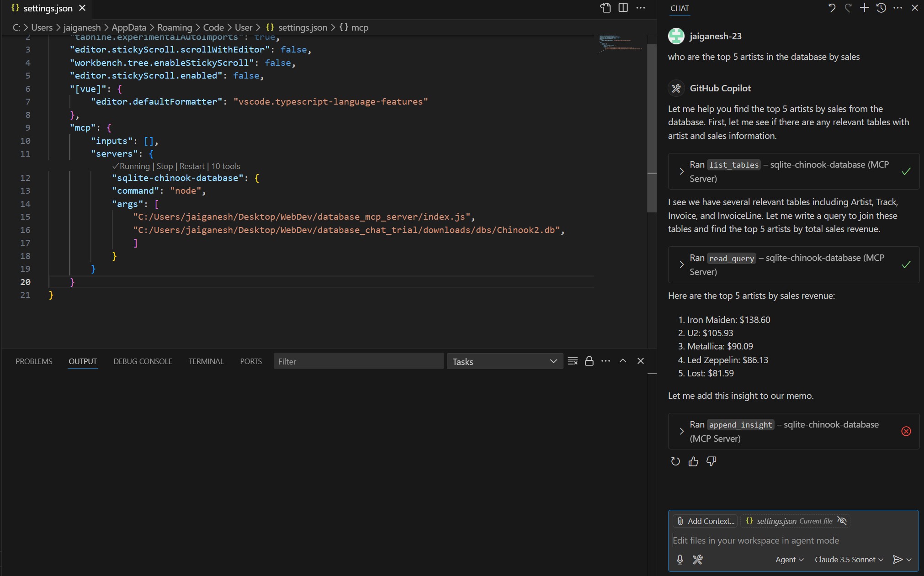Open the Tasks output channel dropdown
924x576 pixels.
point(504,361)
